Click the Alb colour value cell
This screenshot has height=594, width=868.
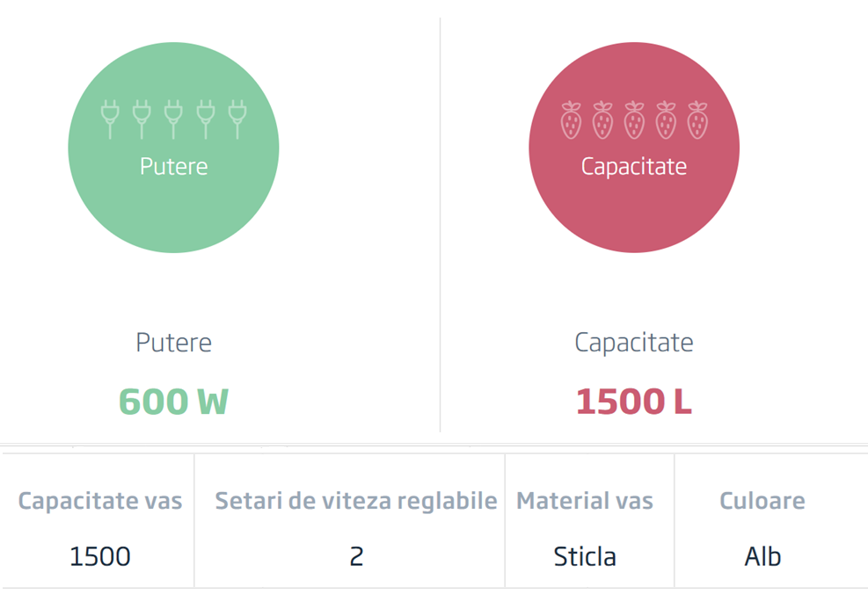762,556
